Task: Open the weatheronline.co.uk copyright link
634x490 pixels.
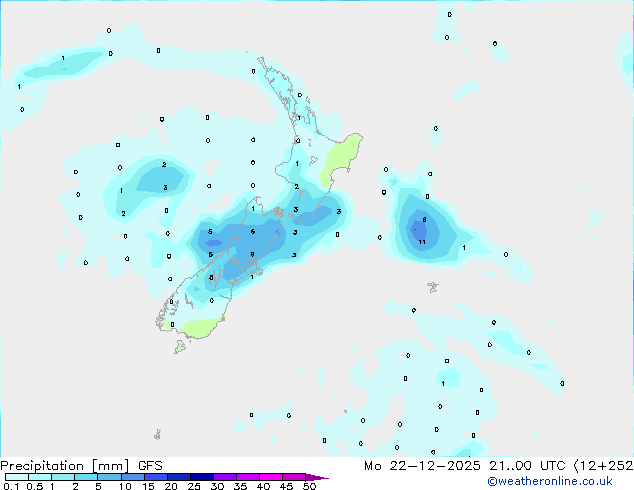Action: 550,481
